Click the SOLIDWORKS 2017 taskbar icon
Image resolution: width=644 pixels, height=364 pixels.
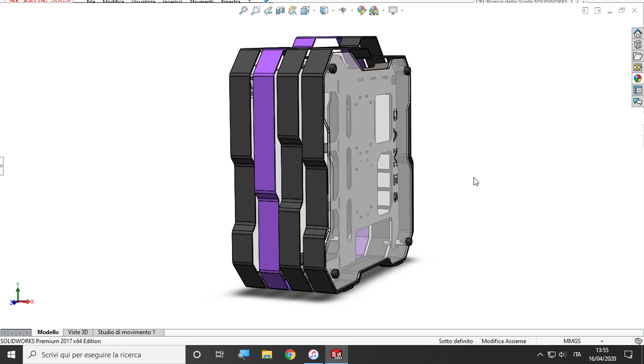coord(337,355)
